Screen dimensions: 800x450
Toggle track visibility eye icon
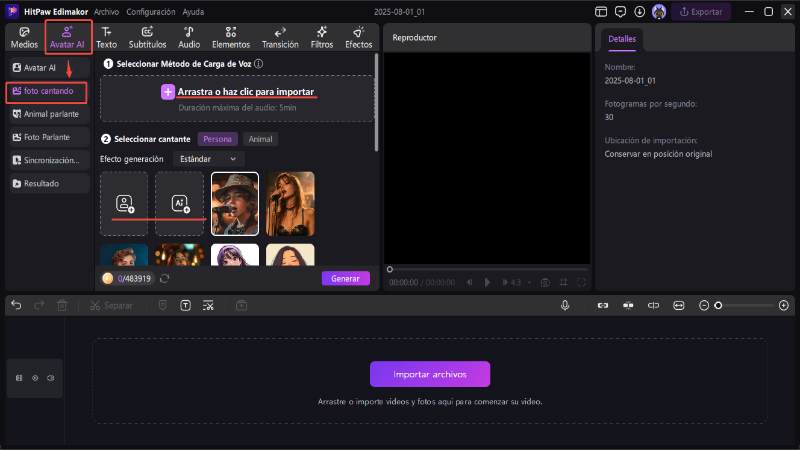click(35, 378)
